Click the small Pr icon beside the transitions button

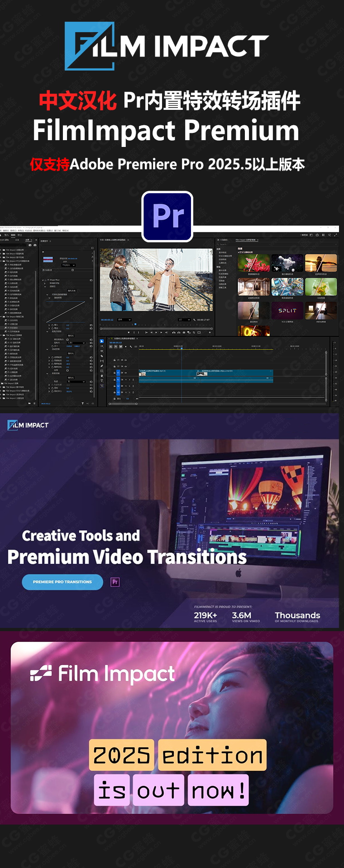tap(115, 582)
